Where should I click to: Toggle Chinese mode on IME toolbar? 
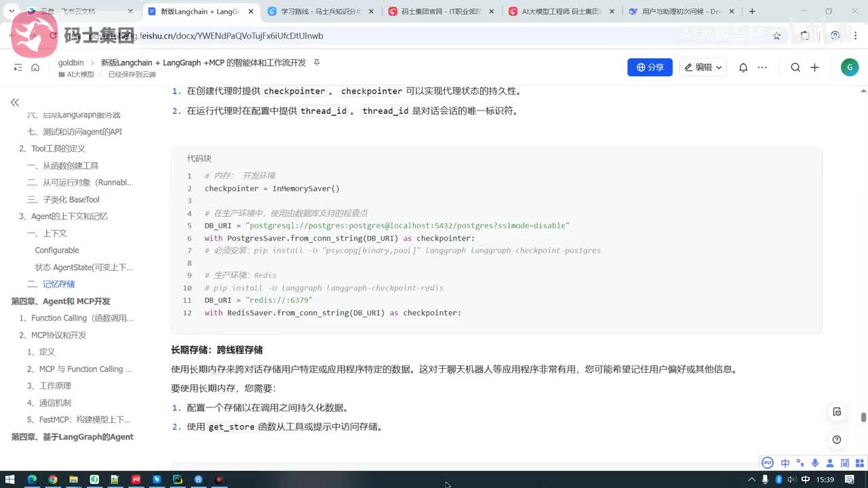click(785, 463)
